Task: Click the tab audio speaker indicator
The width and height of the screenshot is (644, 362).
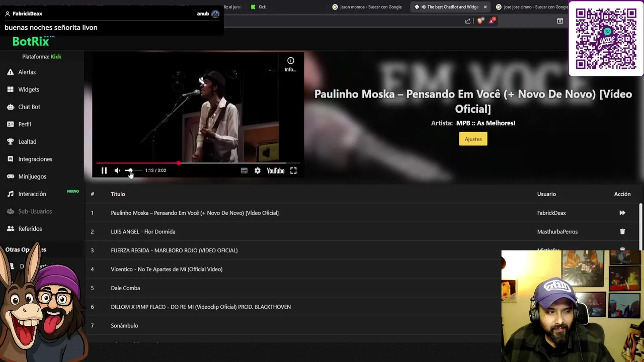Action: pyautogui.click(x=423, y=7)
